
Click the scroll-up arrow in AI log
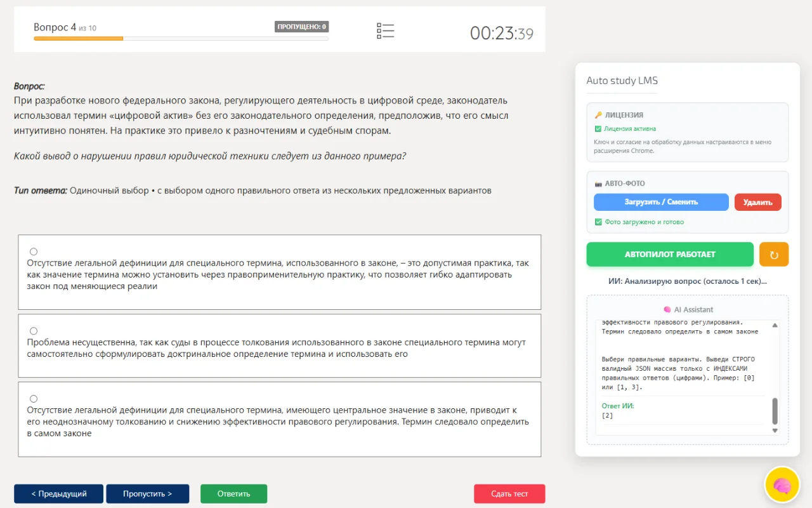pyautogui.click(x=775, y=326)
